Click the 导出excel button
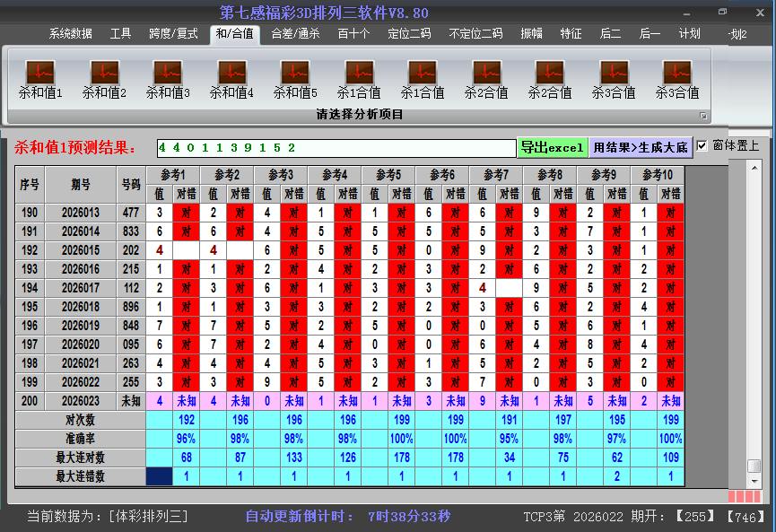The image size is (776, 532). coord(553,145)
